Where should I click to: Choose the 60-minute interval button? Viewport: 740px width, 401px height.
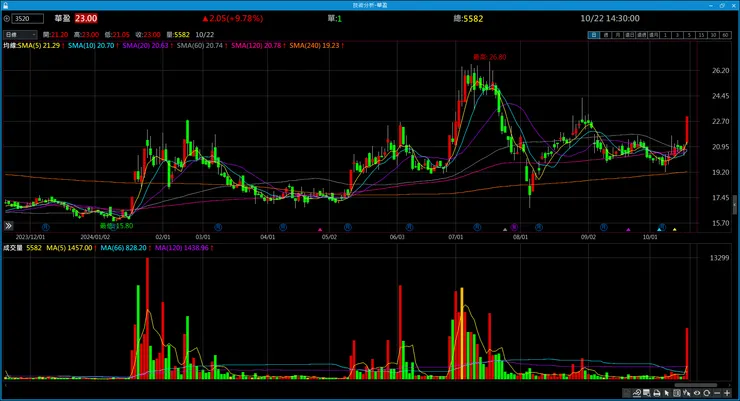[725, 35]
